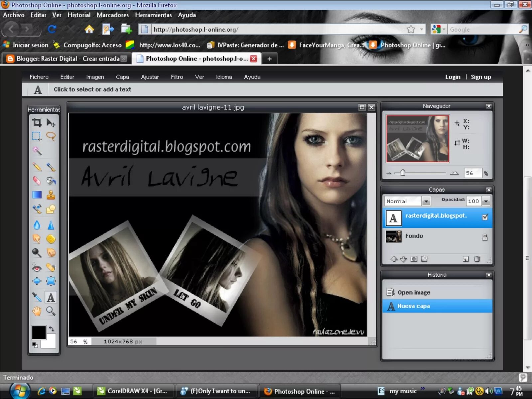Open white background color picker
The image size is (532, 399).
[x=50, y=342]
